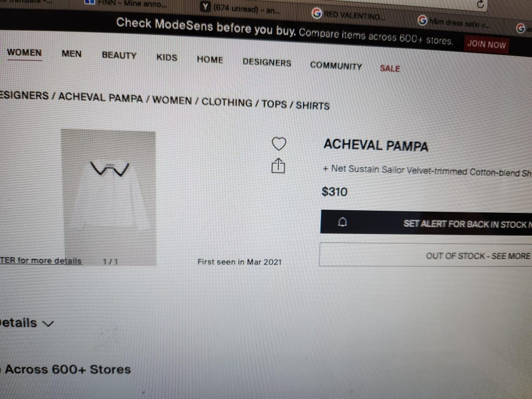Open the RED VALENTINO Google tab
This screenshot has width=532, height=399.
pyautogui.click(x=348, y=14)
